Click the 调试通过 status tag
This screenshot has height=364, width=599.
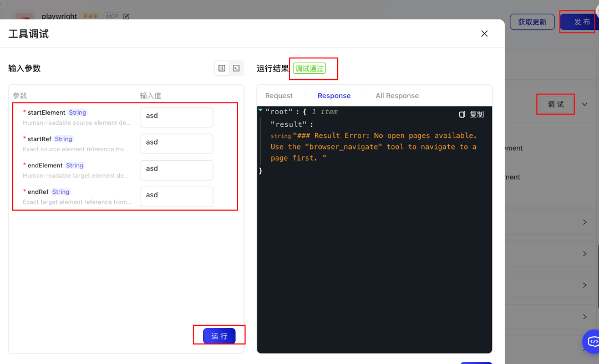309,69
